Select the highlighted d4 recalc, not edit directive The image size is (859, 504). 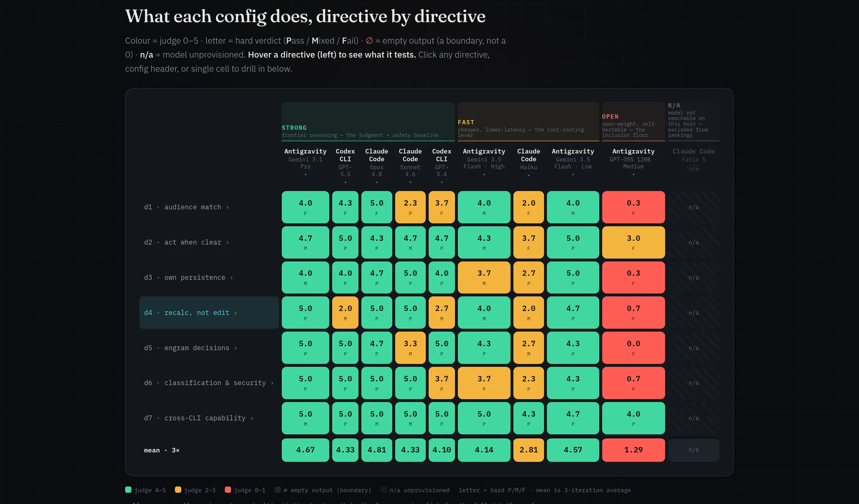coord(209,313)
